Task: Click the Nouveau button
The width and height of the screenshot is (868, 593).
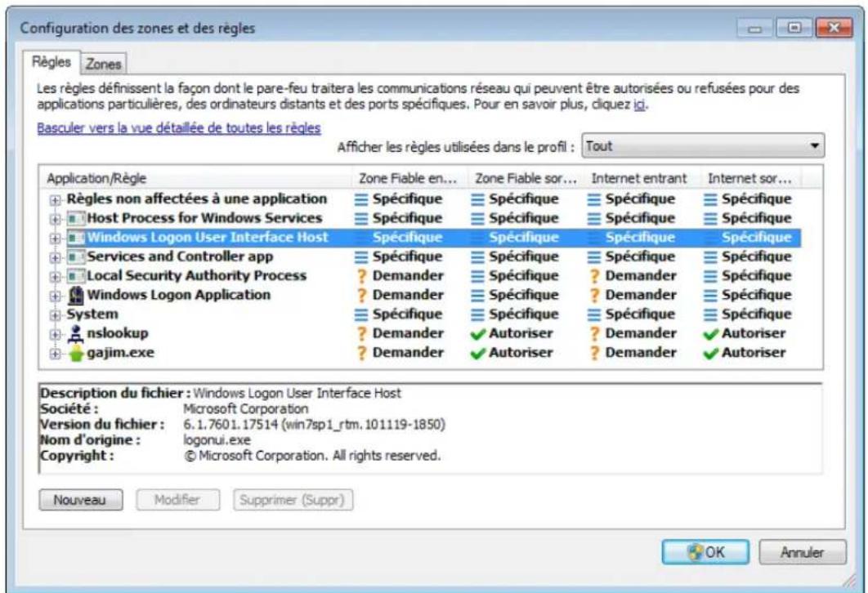Action: pos(81,500)
